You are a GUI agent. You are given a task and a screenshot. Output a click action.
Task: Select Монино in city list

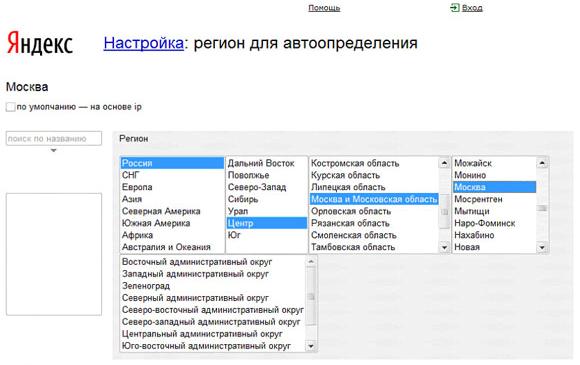point(495,175)
